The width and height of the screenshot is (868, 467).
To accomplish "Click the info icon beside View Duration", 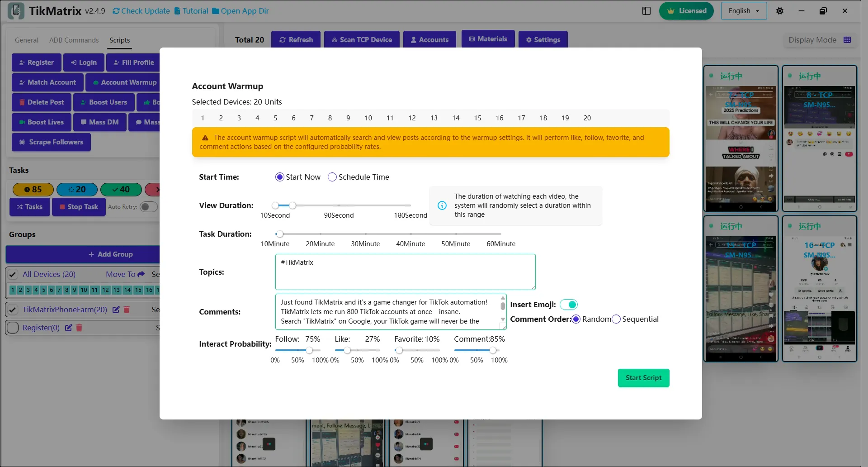I will point(442,205).
